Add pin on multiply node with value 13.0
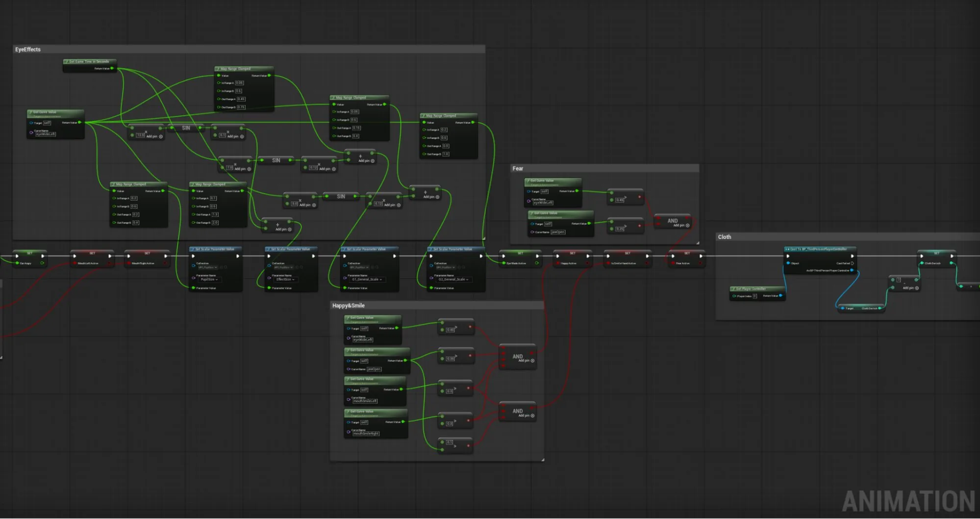This screenshot has width=980, height=519. coord(154,136)
